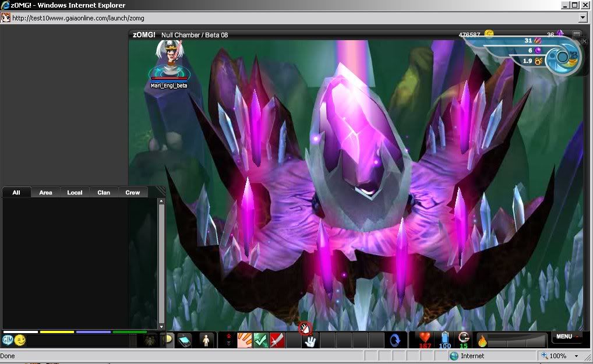The width and height of the screenshot is (593, 364).
Task: Click the Mari_Engl_beta avatar portrait
Action: click(169, 56)
